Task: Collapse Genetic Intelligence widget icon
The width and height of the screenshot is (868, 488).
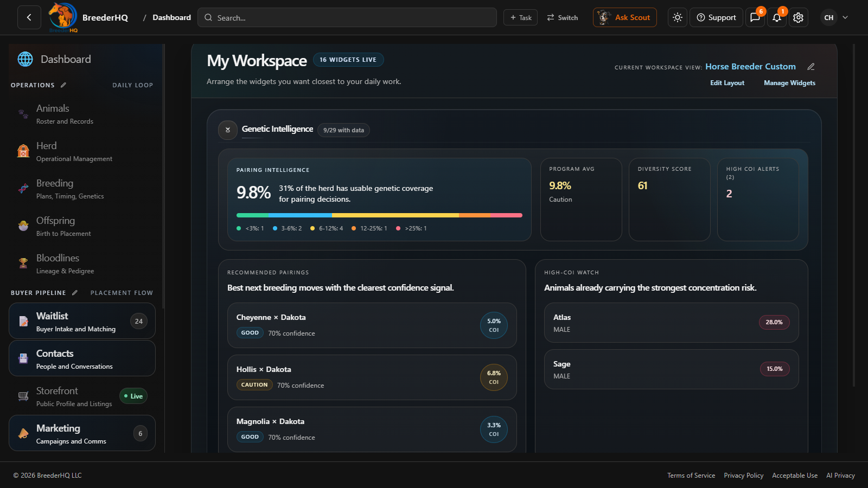Action: tap(228, 130)
